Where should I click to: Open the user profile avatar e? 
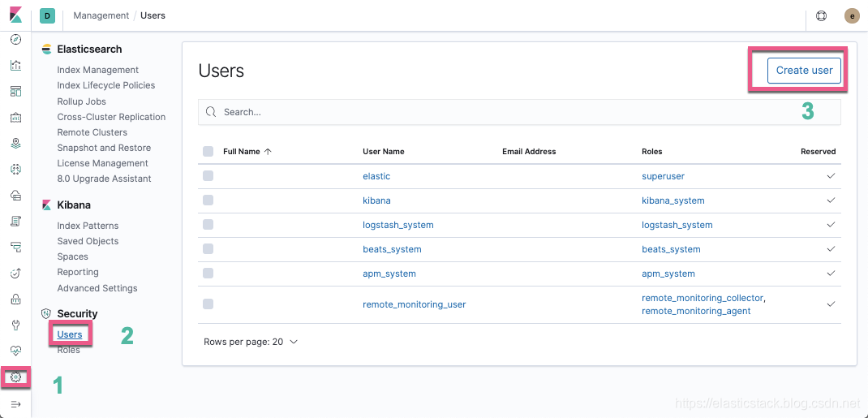(852, 15)
